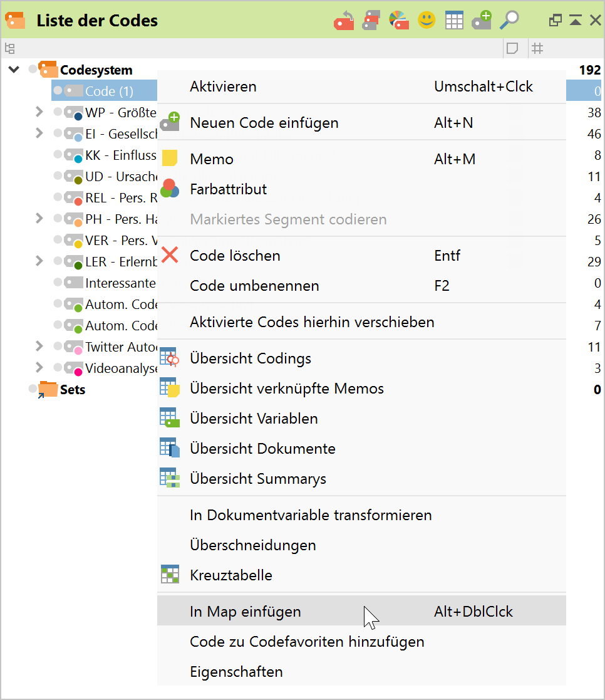Click the memo column header icon
Viewport: 605px width, 700px height.
pyautogui.click(x=512, y=48)
